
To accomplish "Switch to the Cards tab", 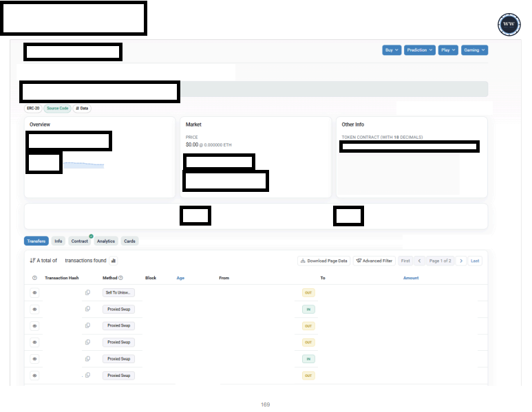I will [x=129, y=241].
